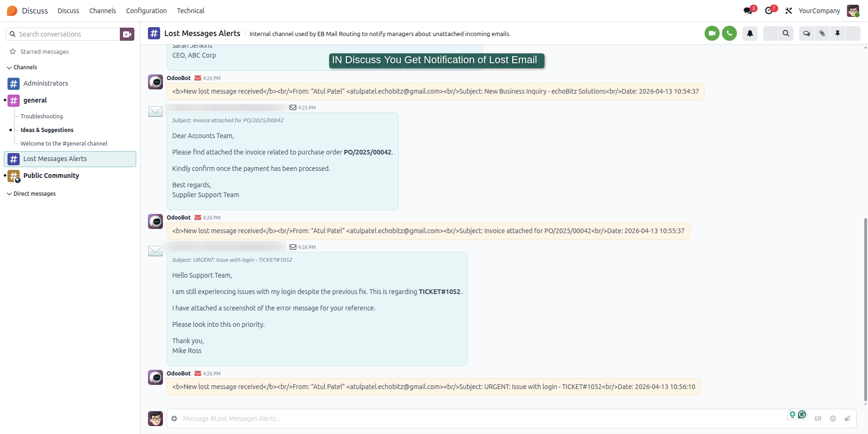Add attachment with the plus icon in composer
This screenshot has height=434, width=868.
click(174, 419)
